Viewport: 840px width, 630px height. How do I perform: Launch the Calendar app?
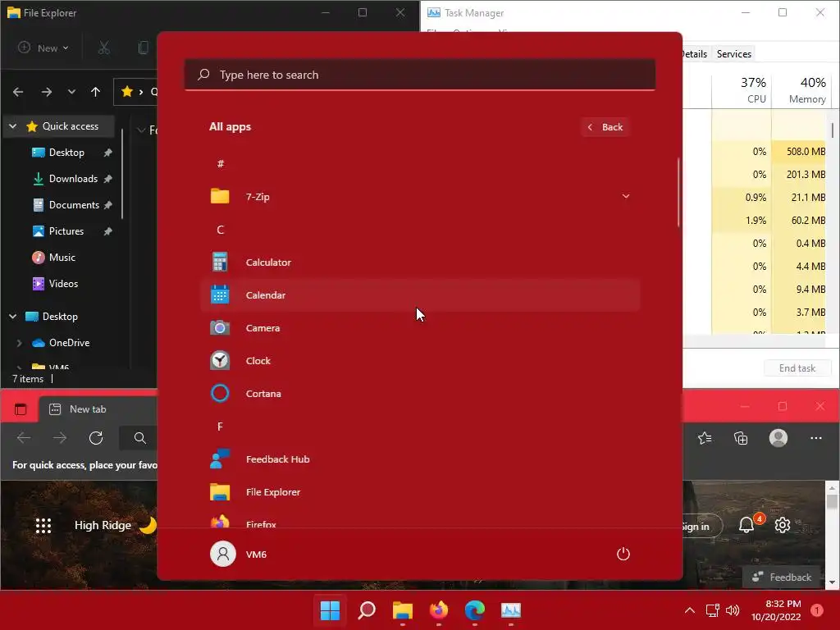pyautogui.click(x=420, y=295)
